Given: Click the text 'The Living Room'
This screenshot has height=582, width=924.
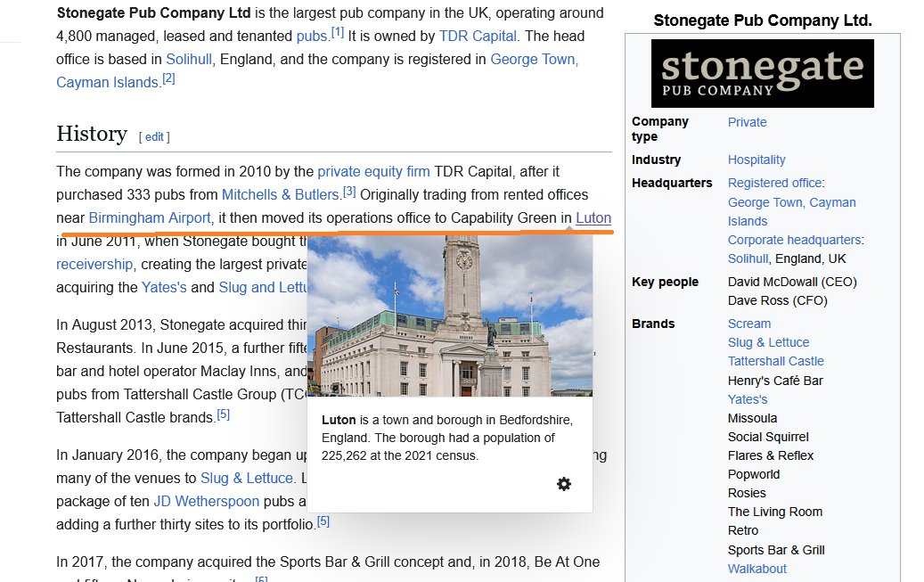Looking at the screenshot, I should (x=775, y=512).
